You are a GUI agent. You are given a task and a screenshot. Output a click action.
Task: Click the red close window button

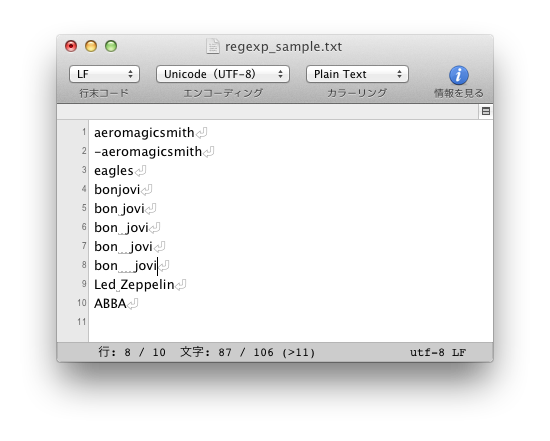tap(71, 46)
